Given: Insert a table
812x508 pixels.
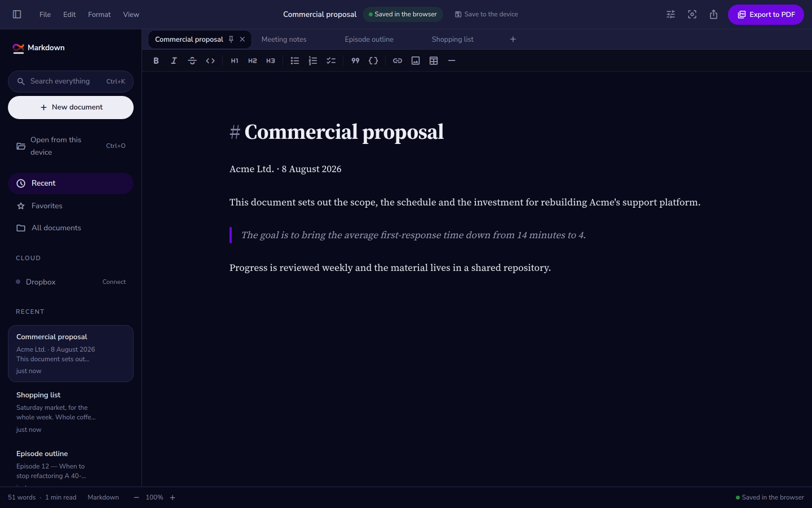Looking at the screenshot, I should tap(434, 60).
